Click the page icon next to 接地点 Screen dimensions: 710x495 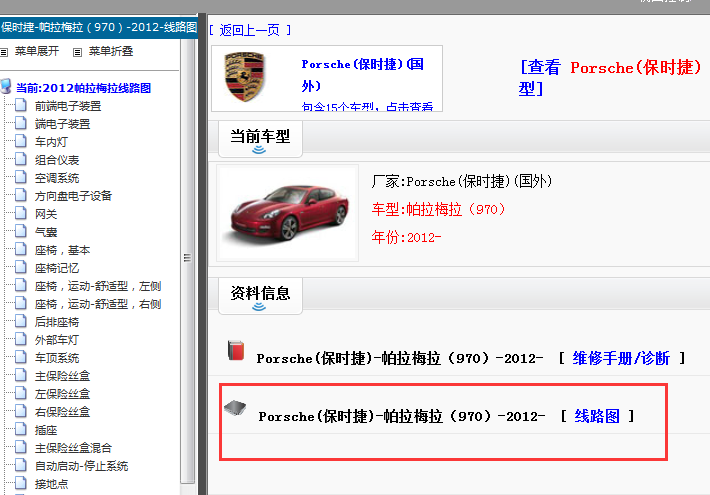pyautogui.click(x=20, y=483)
